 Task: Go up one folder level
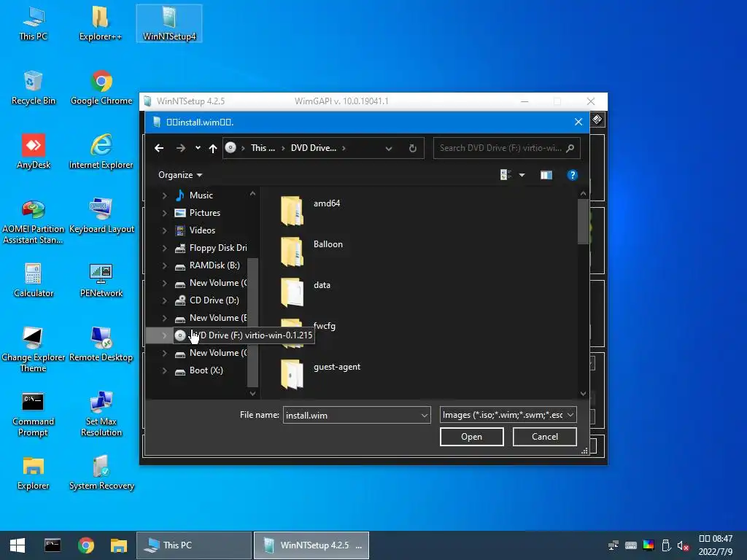point(213,148)
